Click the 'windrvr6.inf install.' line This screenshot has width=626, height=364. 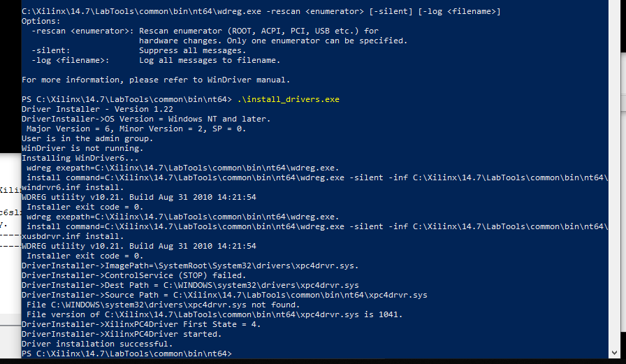pyautogui.click(x=73, y=187)
